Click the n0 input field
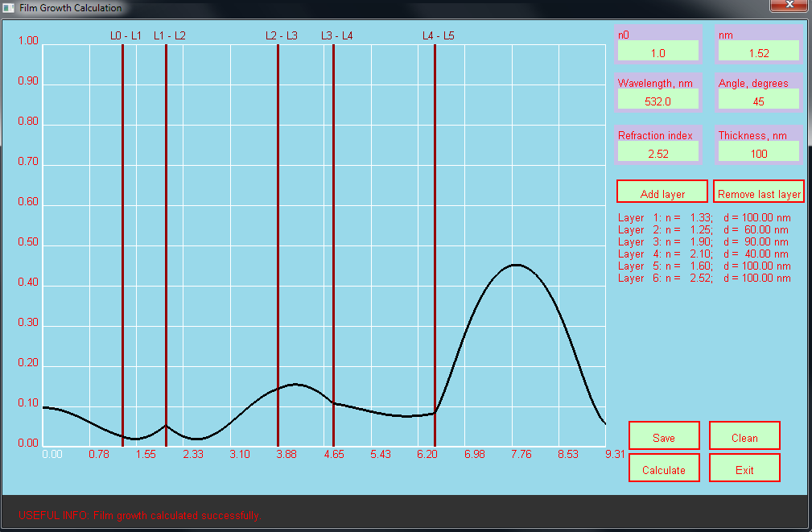Image resolution: width=812 pixels, height=532 pixels. click(658, 52)
